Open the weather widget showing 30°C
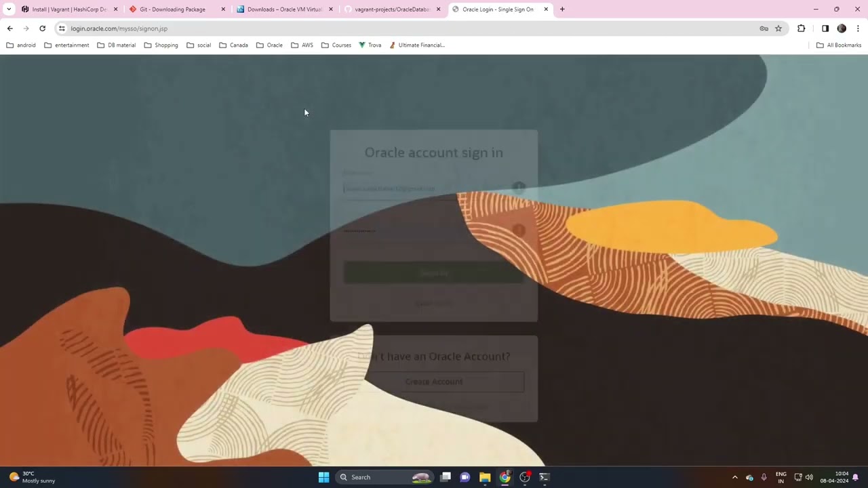This screenshot has height=488, width=868. point(33,477)
